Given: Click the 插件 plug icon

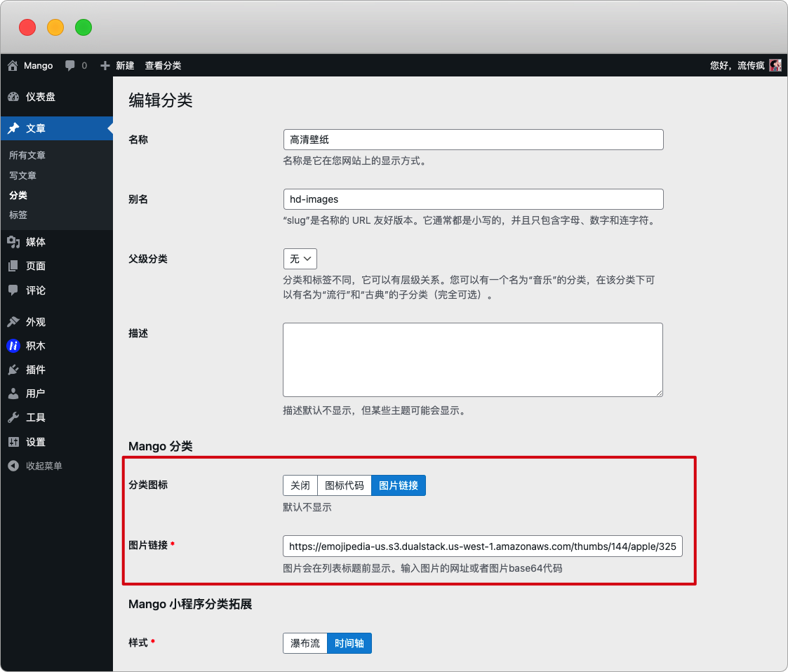Looking at the screenshot, I should coord(13,370).
